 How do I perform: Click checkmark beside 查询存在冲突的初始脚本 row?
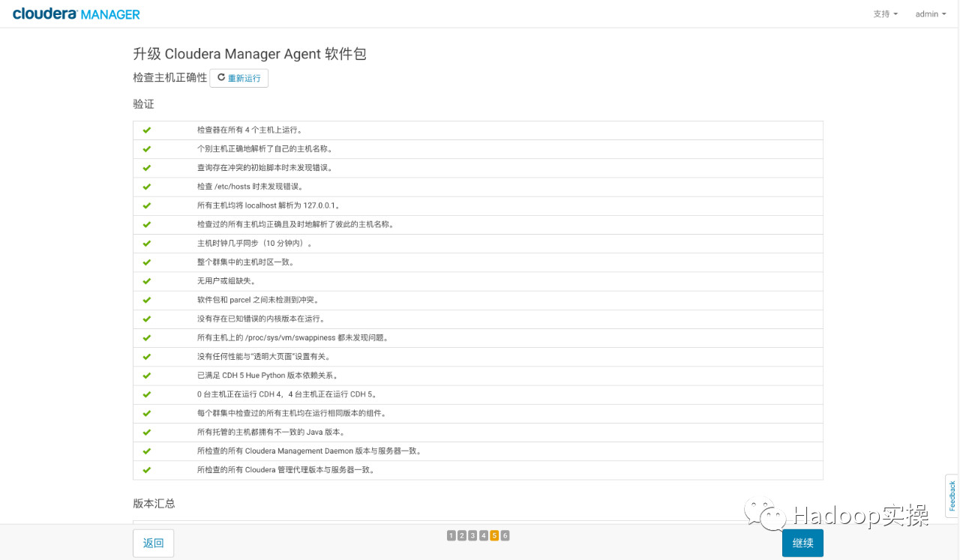(147, 168)
